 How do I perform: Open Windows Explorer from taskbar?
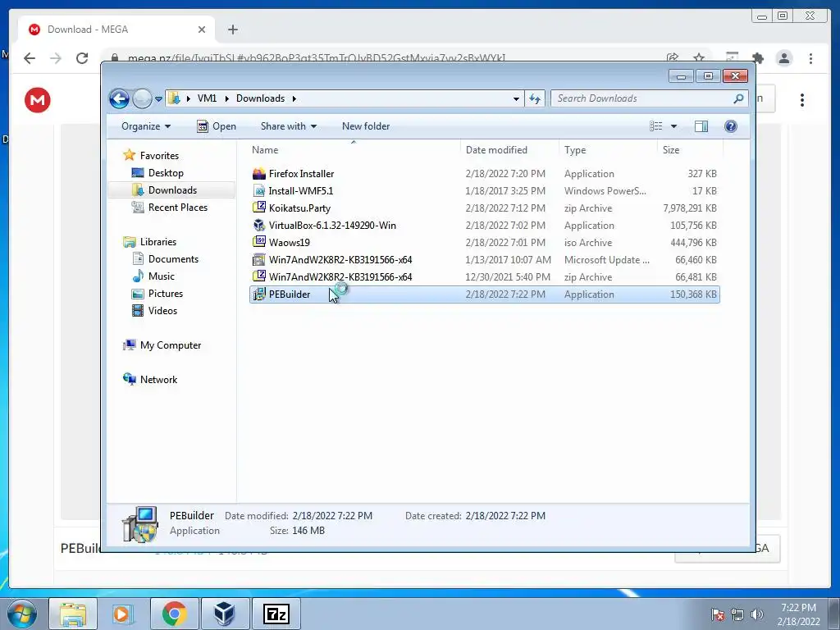point(73,614)
